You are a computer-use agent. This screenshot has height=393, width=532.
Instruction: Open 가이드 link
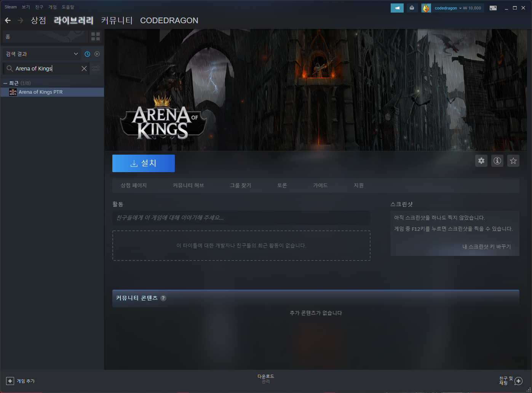pyautogui.click(x=320, y=185)
